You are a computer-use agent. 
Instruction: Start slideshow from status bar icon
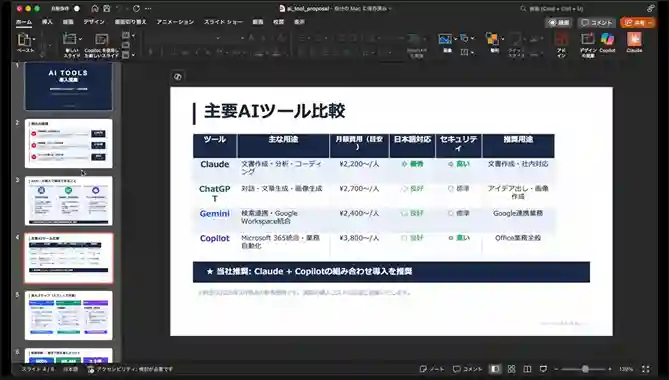pyautogui.click(x=543, y=369)
